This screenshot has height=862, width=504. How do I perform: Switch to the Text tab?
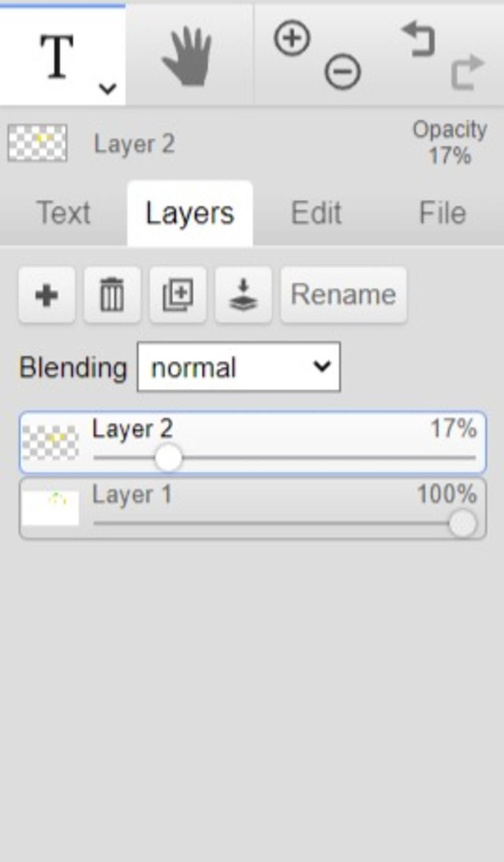[63, 213]
